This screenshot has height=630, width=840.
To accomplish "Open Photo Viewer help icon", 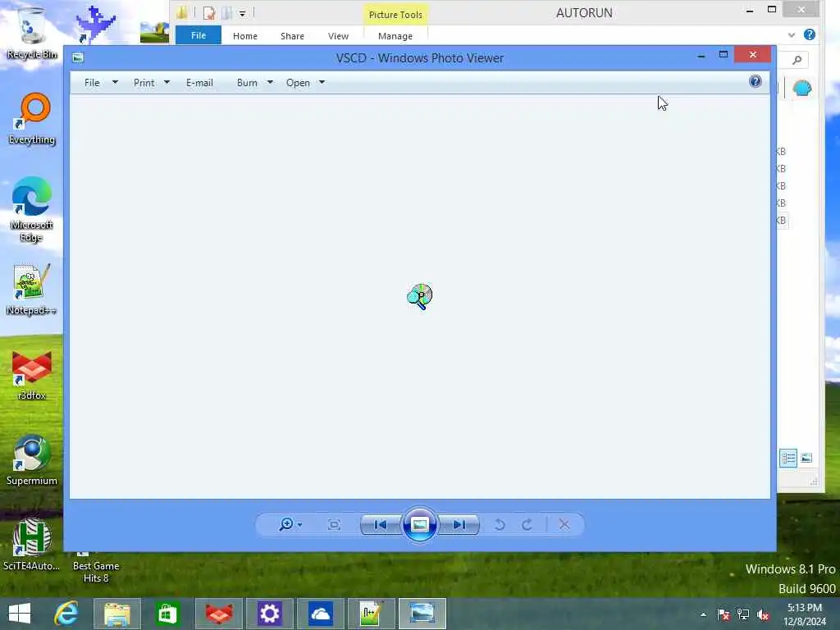I will pos(756,81).
